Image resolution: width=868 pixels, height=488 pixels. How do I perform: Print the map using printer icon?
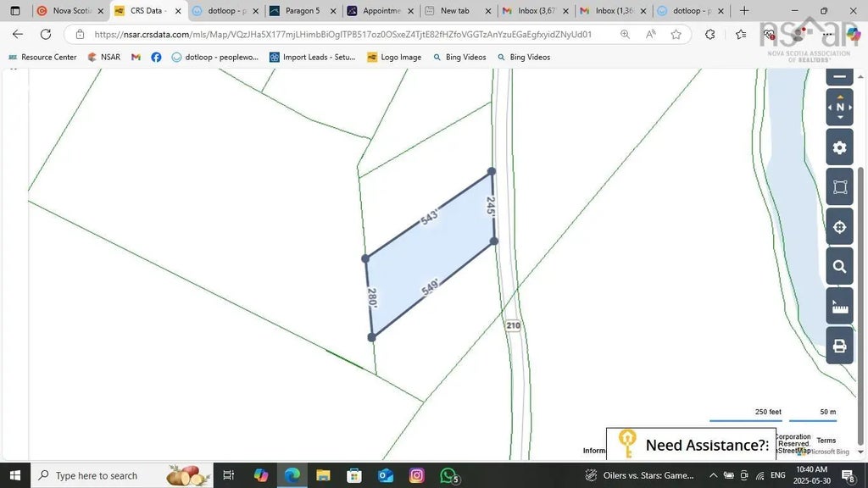[x=839, y=346]
